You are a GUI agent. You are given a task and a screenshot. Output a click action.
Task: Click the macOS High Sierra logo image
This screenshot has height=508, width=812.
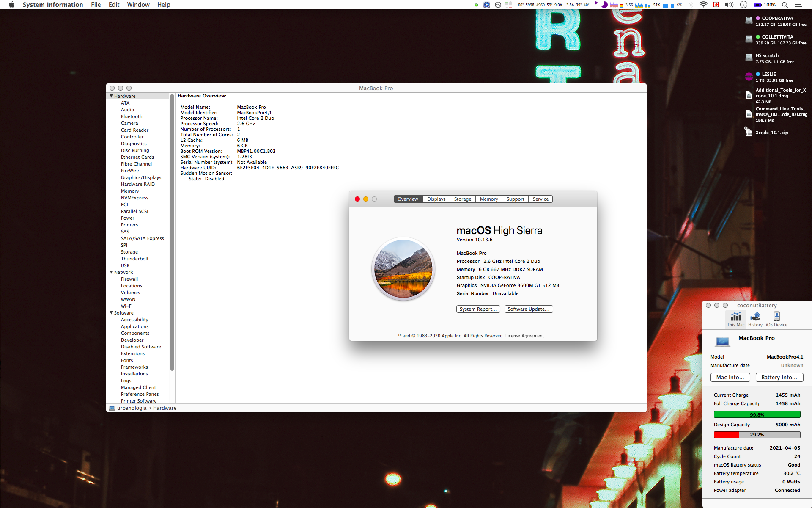403,269
